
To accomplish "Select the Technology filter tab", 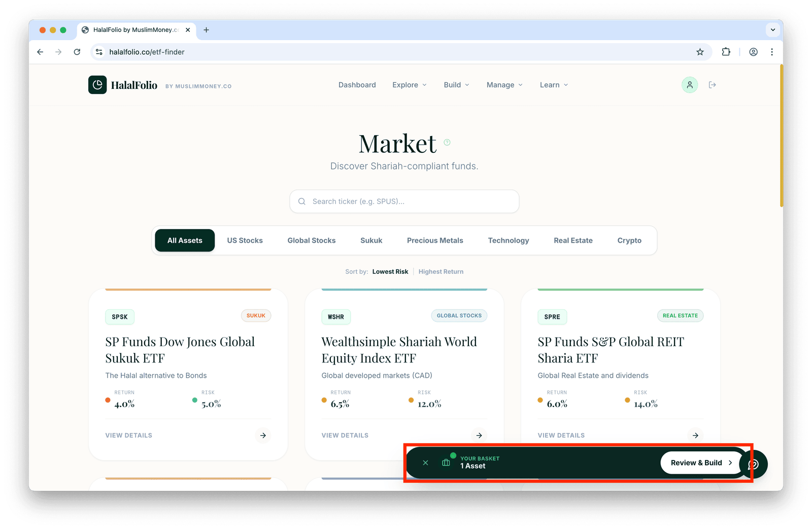I will [509, 241].
